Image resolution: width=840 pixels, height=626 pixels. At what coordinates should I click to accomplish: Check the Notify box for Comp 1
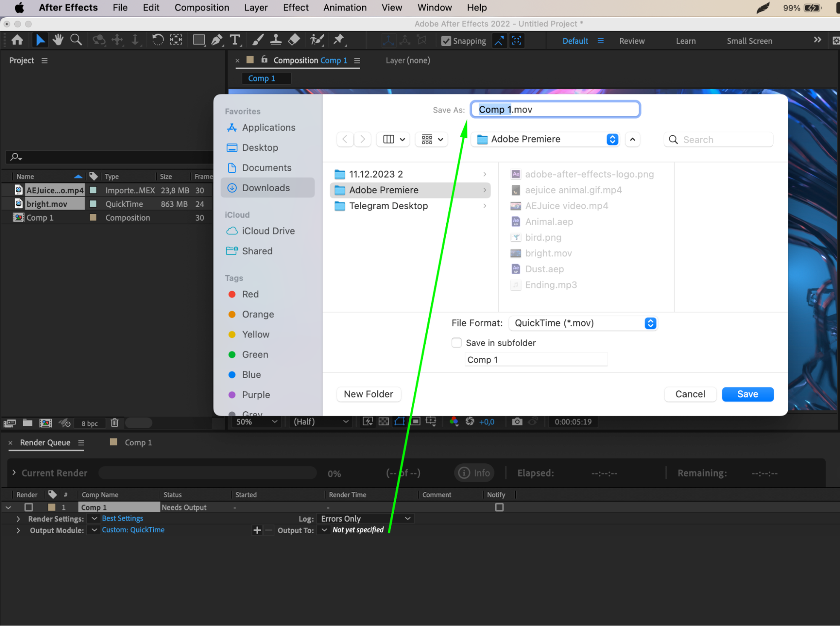pyautogui.click(x=499, y=507)
